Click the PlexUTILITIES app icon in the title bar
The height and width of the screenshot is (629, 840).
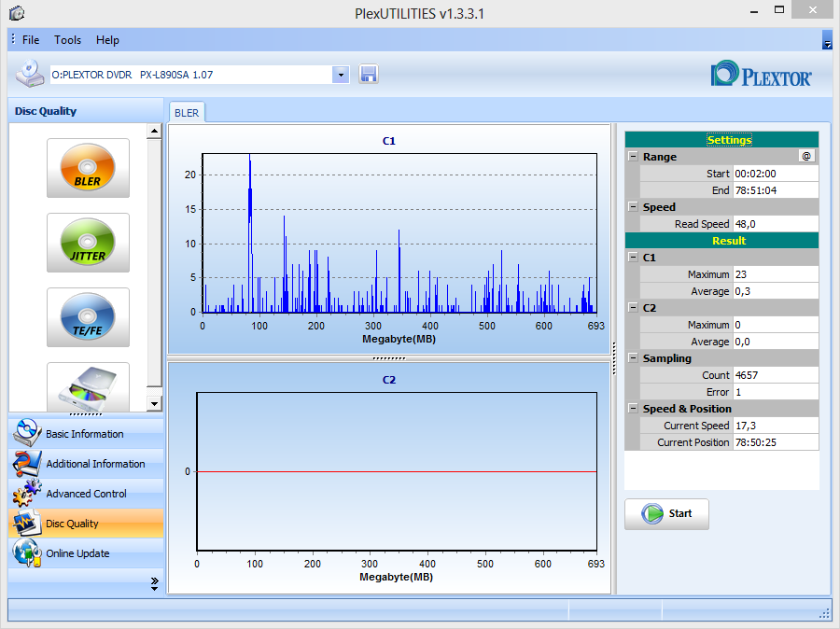17,13
